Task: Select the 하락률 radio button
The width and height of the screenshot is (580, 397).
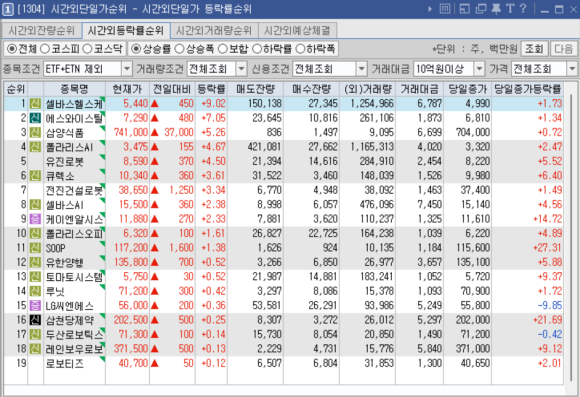Action: click(257, 49)
